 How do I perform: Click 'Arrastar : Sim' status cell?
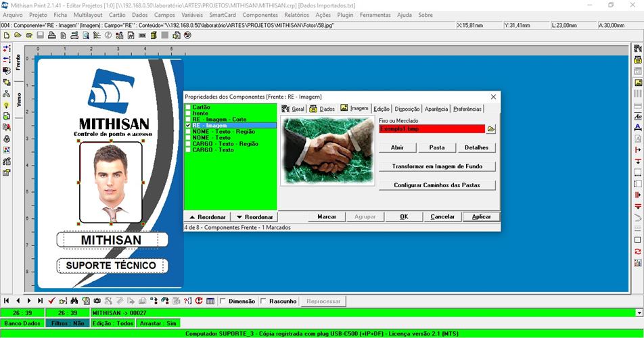pos(158,323)
